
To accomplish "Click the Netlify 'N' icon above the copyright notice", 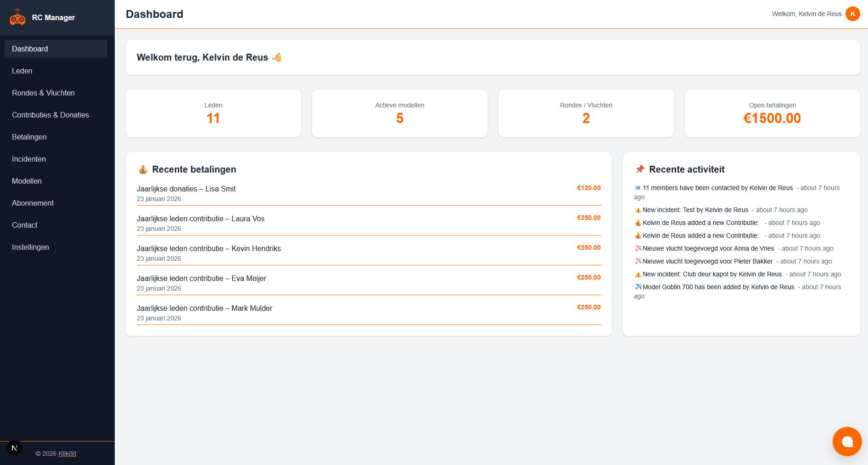I will (x=14, y=448).
